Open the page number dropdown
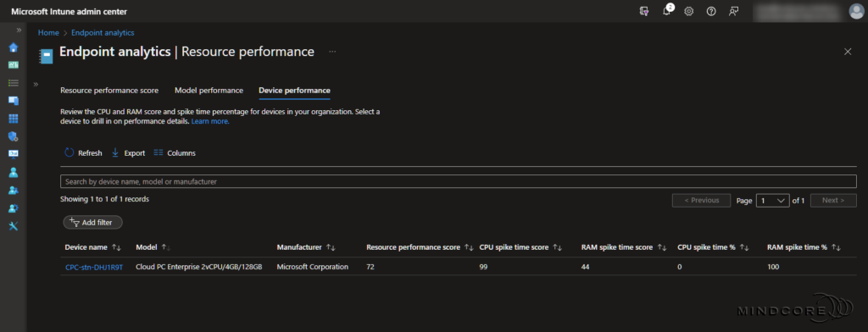Screen dimensions: 868x332 pyautogui.click(x=773, y=201)
